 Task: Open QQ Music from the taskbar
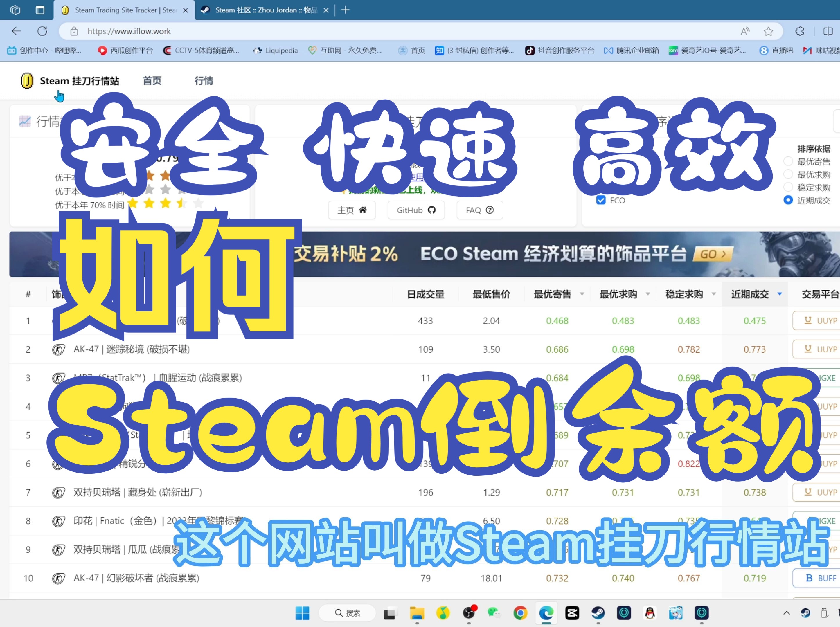443,613
